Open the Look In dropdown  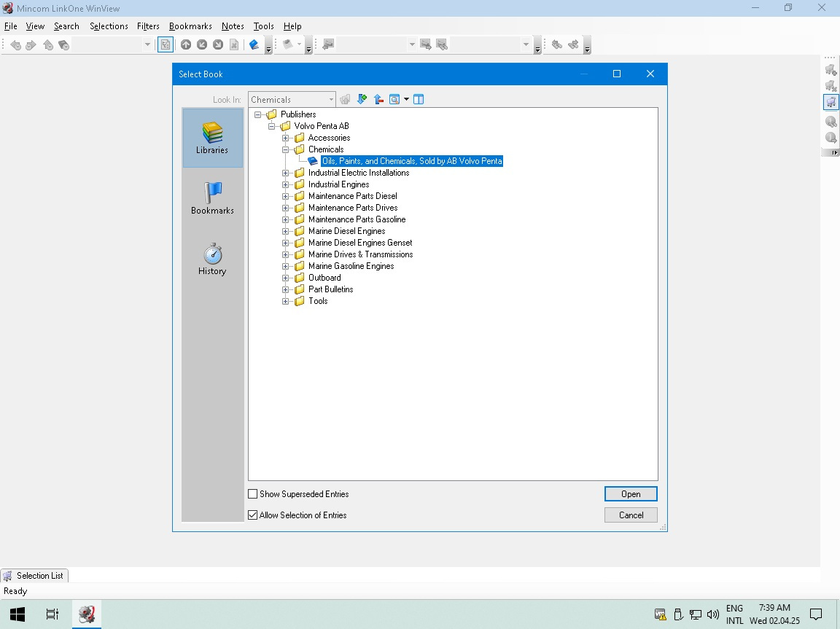click(x=331, y=100)
